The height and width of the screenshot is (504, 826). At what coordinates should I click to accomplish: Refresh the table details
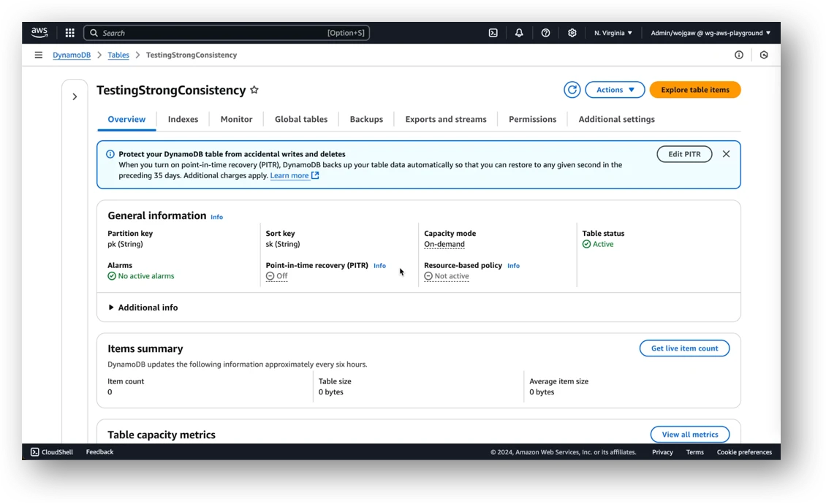tap(572, 90)
